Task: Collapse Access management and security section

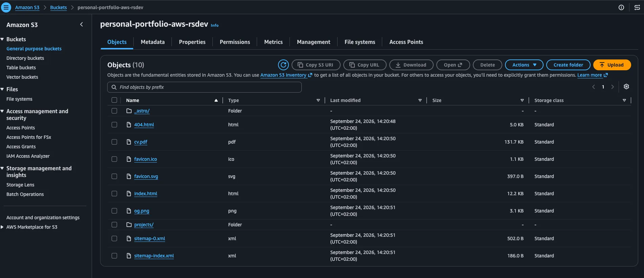Action: pyautogui.click(x=2, y=111)
